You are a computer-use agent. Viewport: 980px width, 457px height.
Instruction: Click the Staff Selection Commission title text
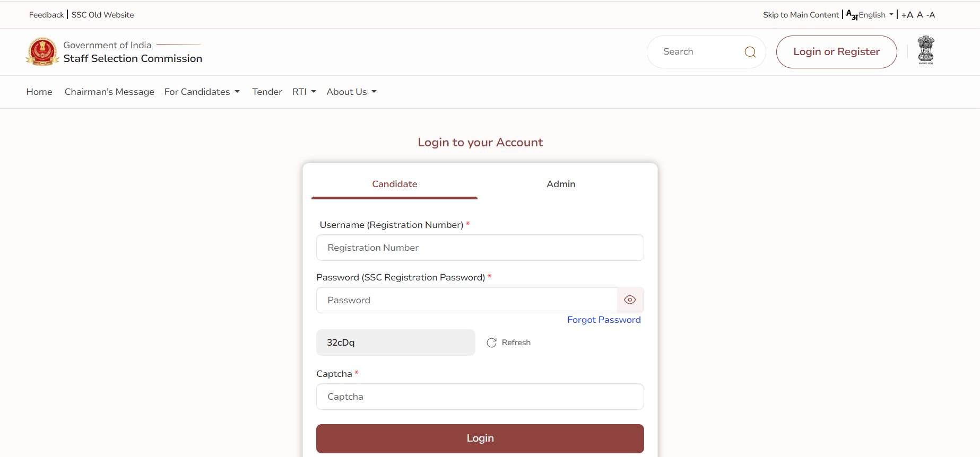pyautogui.click(x=133, y=58)
